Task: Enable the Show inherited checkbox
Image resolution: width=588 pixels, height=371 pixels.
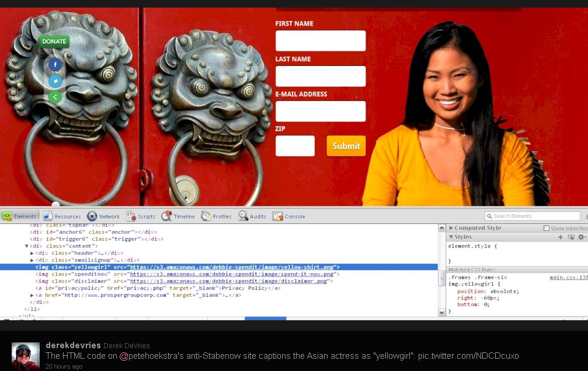Action: pyautogui.click(x=547, y=228)
